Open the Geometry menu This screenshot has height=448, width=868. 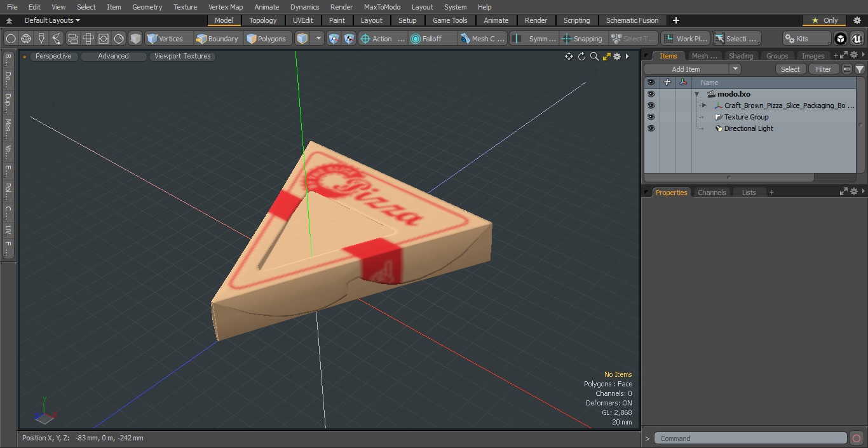coord(147,7)
